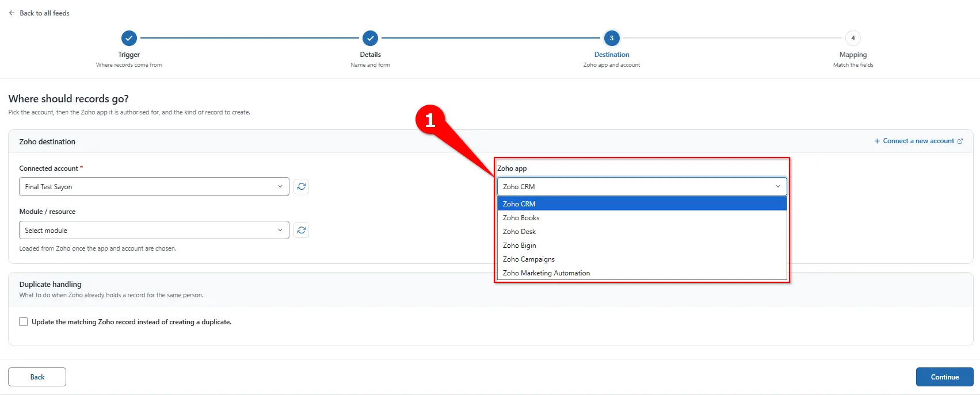Select Zoho Campaigns option
Image resolution: width=980 pixels, height=395 pixels.
(642, 259)
